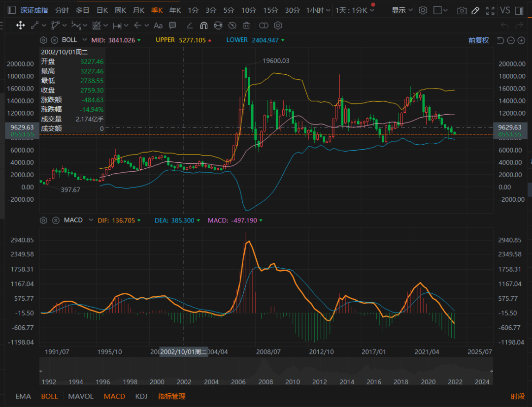The width and height of the screenshot is (532, 407).
Task: Switch to the 月K monthly chart tab
Action: coord(139,10)
